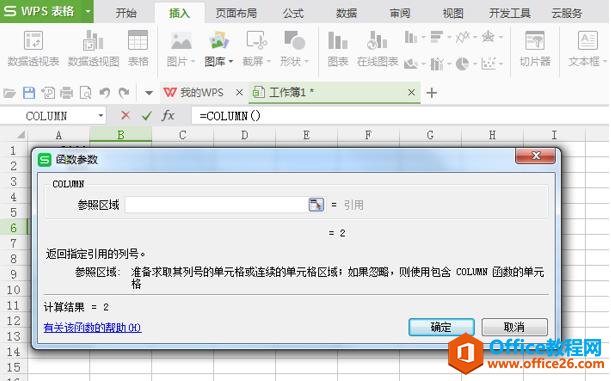The image size is (611, 381).
Task: Click the scatter chart type icon
Action: coord(488,64)
